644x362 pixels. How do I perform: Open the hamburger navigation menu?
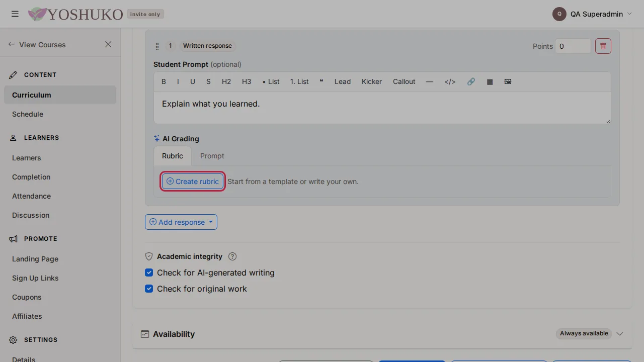[15, 14]
